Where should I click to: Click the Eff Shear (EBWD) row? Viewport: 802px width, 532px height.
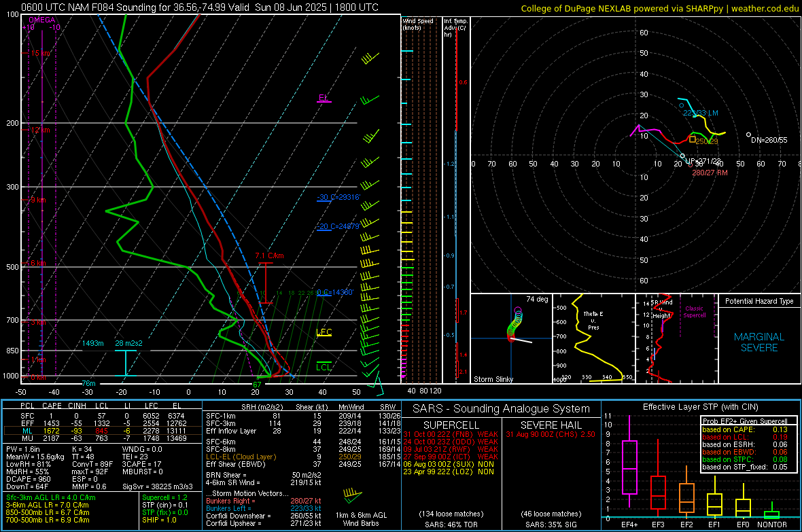(303, 465)
